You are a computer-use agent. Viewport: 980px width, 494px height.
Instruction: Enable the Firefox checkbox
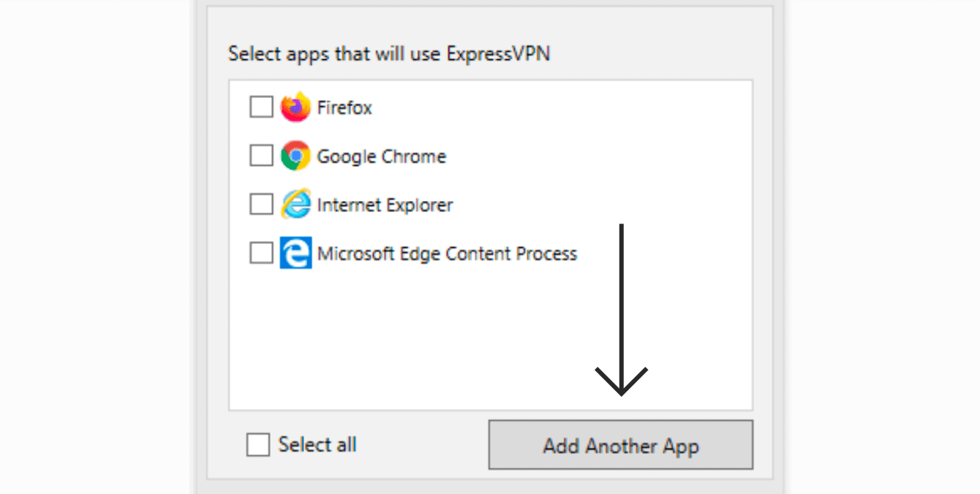[x=261, y=107]
